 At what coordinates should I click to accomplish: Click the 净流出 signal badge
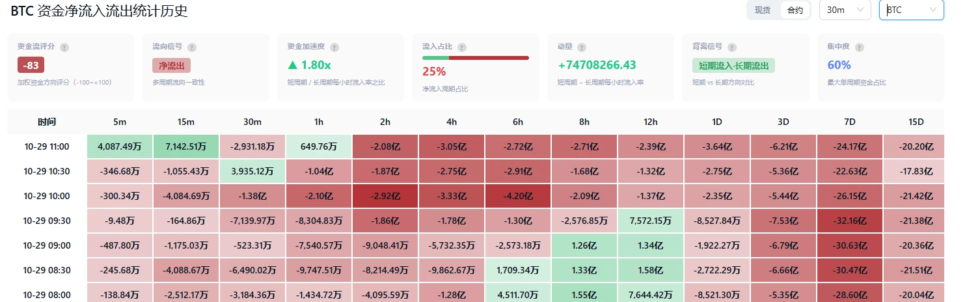pyautogui.click(x=171, y=65)
